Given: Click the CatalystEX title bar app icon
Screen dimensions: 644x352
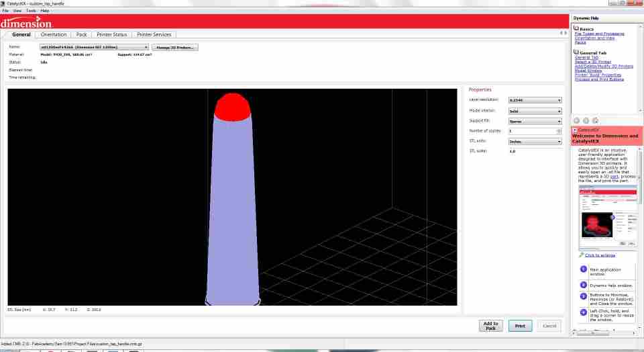Looking at the screenshot, I should 3,3.
